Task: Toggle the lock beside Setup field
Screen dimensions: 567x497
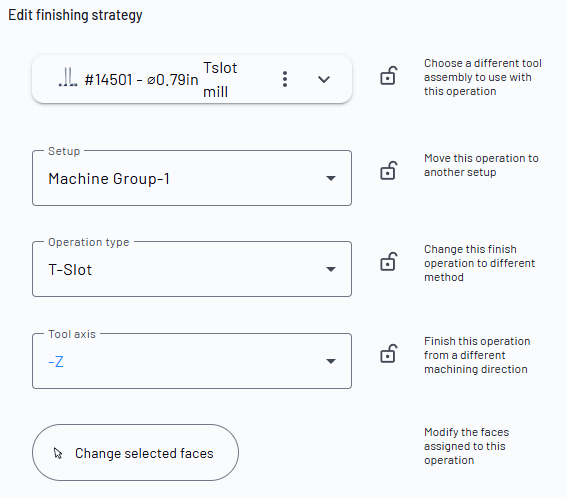Action: point(389,171)
